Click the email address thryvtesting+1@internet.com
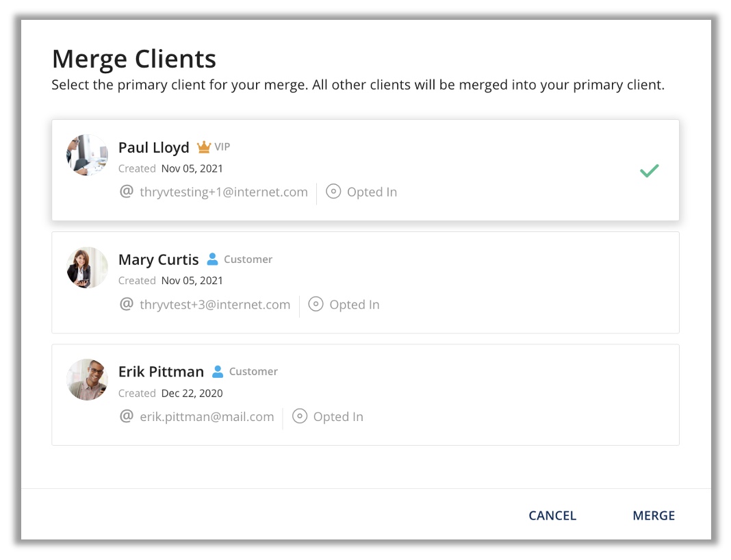The image size is (731, 560). pyautogui.click(x=222, y=192)
